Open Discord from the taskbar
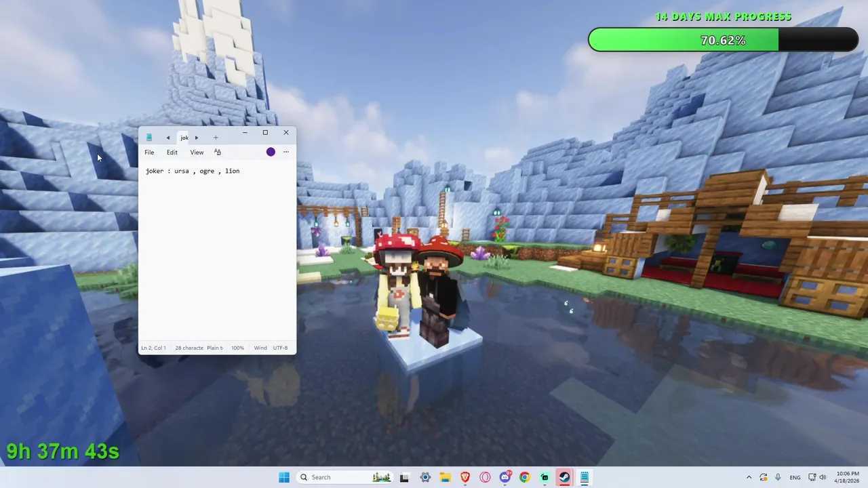This screenshot has height=488, width=868. (x=505, y=477)
